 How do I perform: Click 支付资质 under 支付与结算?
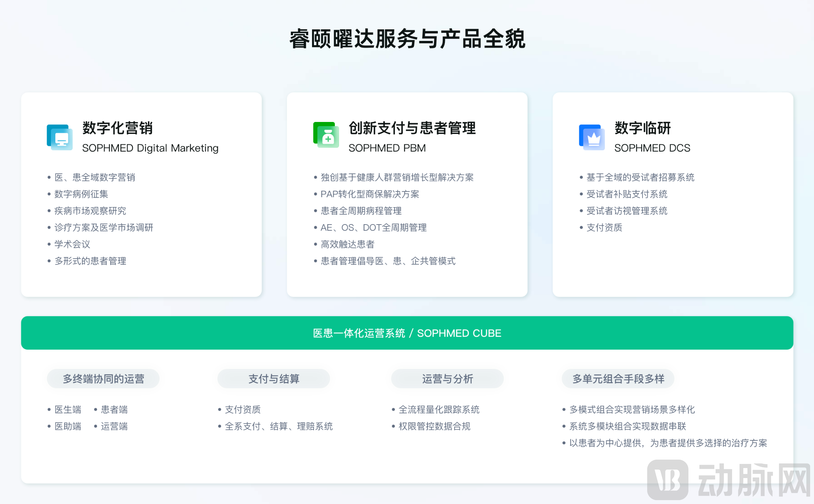coord(243,409)
